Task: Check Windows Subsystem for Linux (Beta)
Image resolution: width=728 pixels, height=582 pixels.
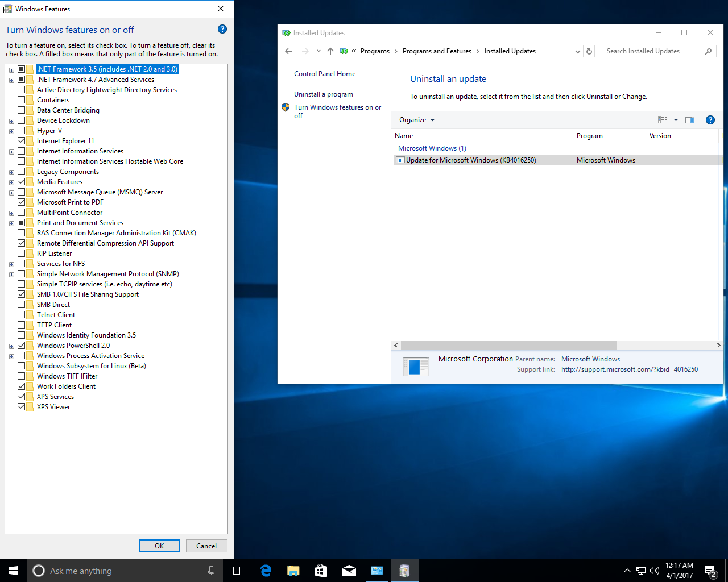Action: 21,366
